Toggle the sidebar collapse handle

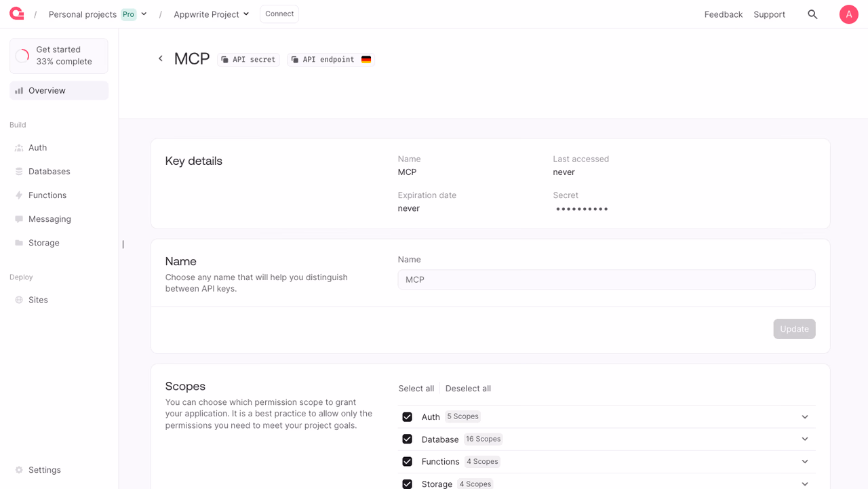pyautogui.click(x=123, y=244)
